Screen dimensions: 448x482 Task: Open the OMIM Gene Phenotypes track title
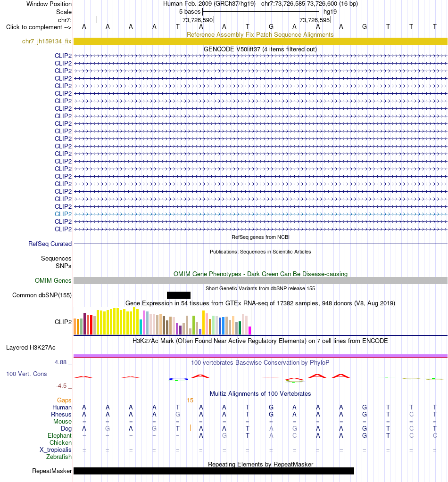260,274
